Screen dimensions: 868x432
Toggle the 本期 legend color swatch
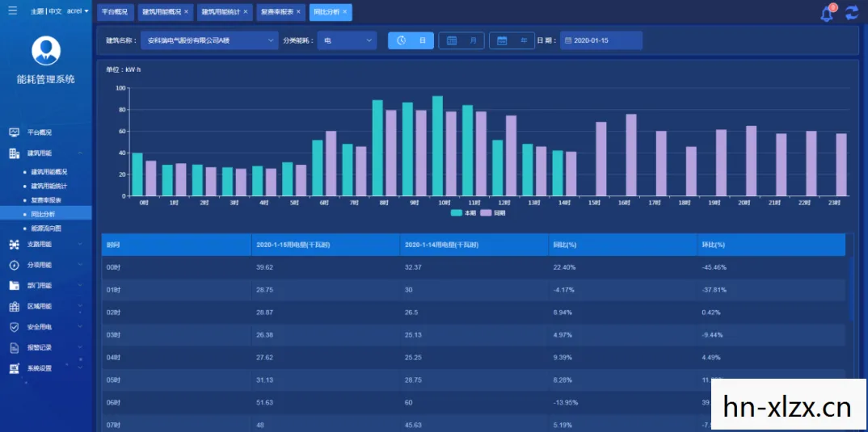pyautogui.click(x=457, y=212)
